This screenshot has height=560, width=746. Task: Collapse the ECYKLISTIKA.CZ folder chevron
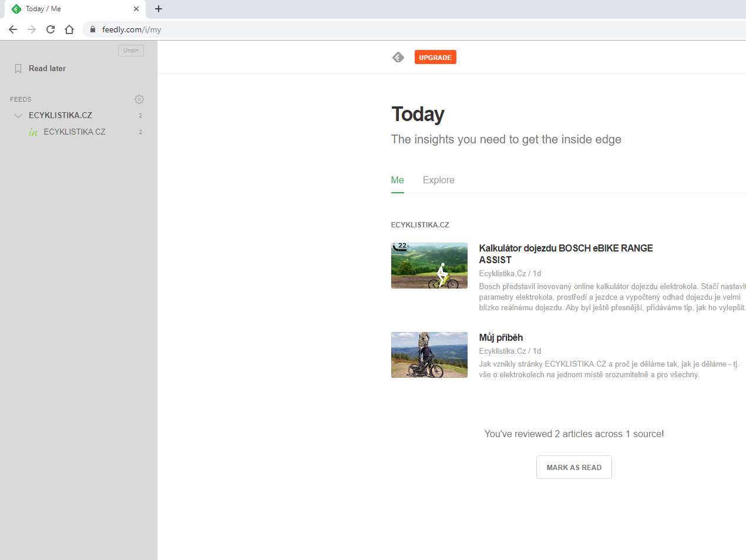(x=18, y=116)
